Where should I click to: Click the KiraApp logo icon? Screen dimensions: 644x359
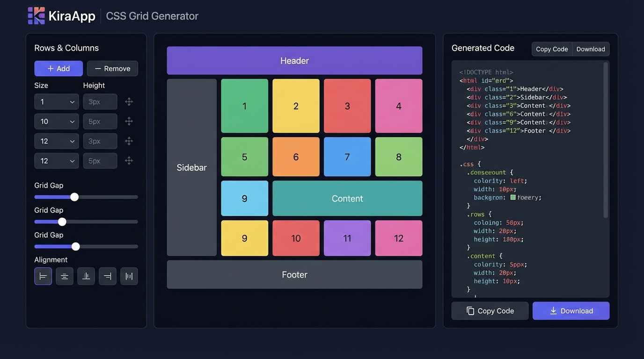click(36, 15)
